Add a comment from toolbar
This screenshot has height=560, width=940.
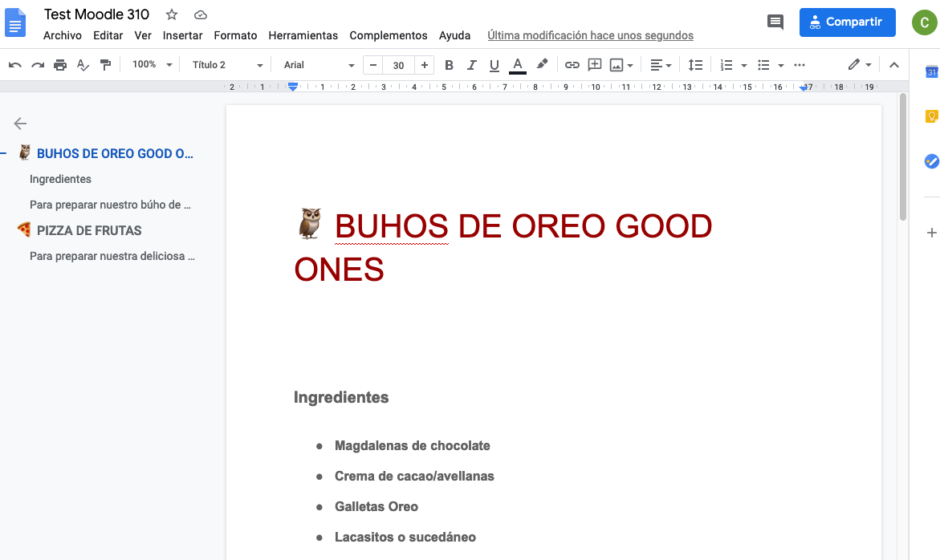(595, 65)
